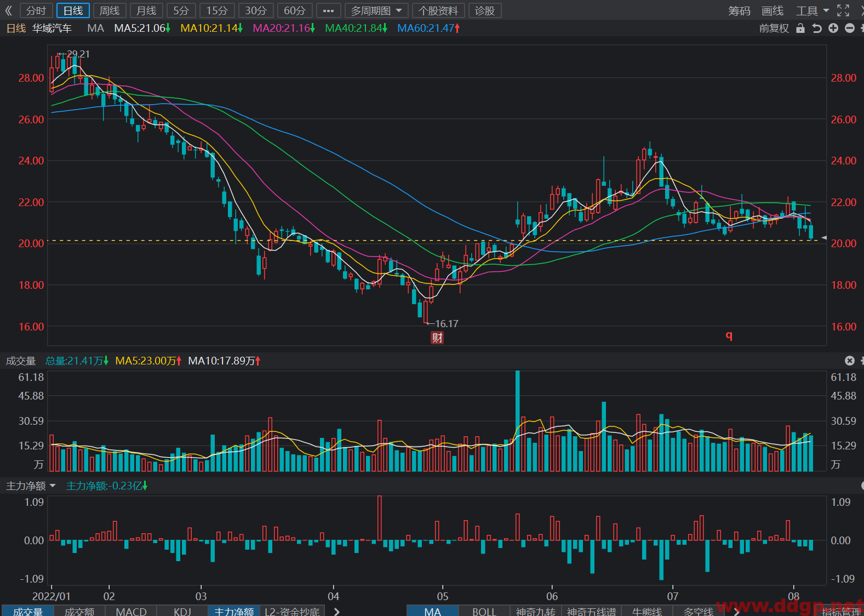Expand the 工具 tools dropdown

pos(812,10)
